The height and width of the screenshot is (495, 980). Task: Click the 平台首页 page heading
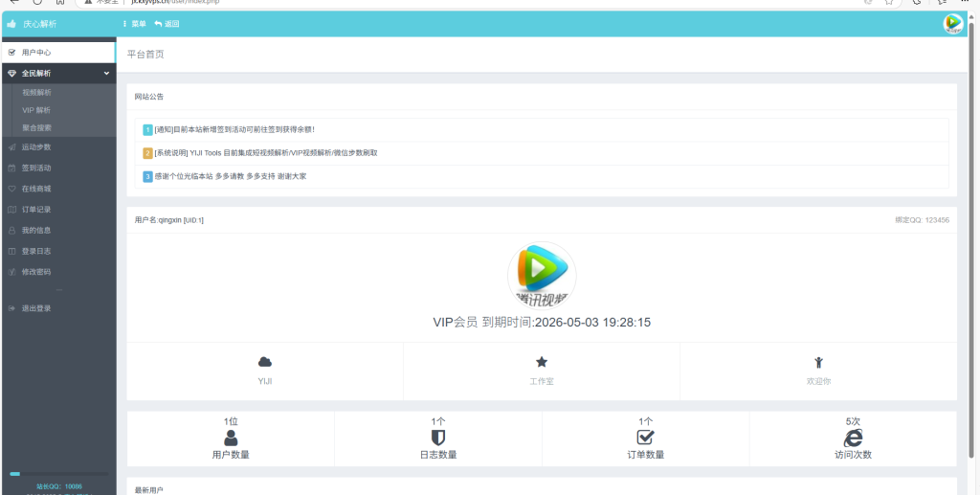click(145, 55)
